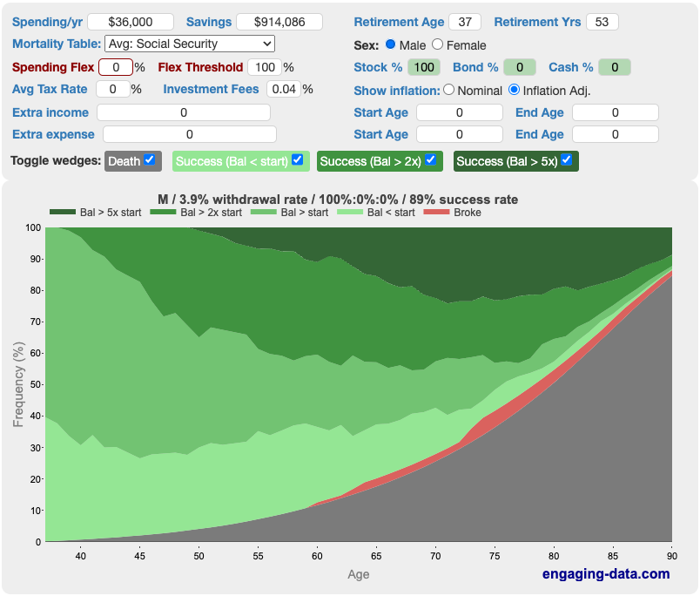Viewport: 700px width, 596px height.
Task: Focus the Retirement Age field
Action: click(465, 22)
